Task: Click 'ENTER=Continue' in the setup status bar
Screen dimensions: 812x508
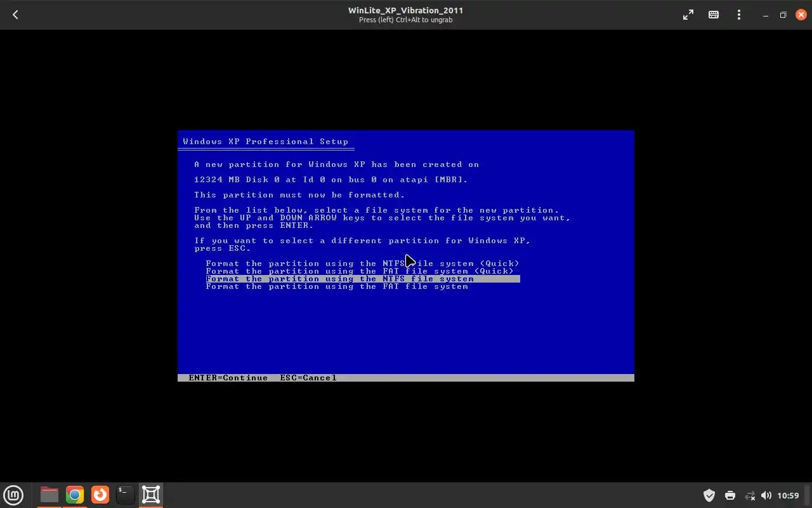Action: (x=228, y=378)
